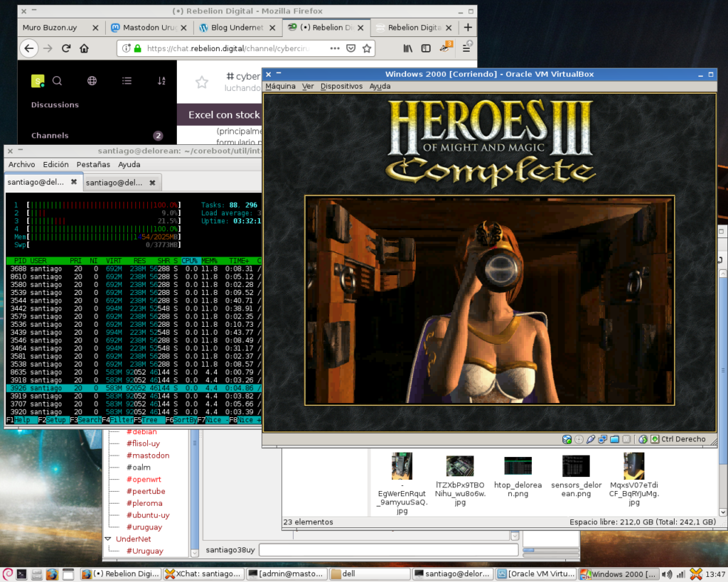Click Windows 2000 taskbar button

(x=618, y=574)
